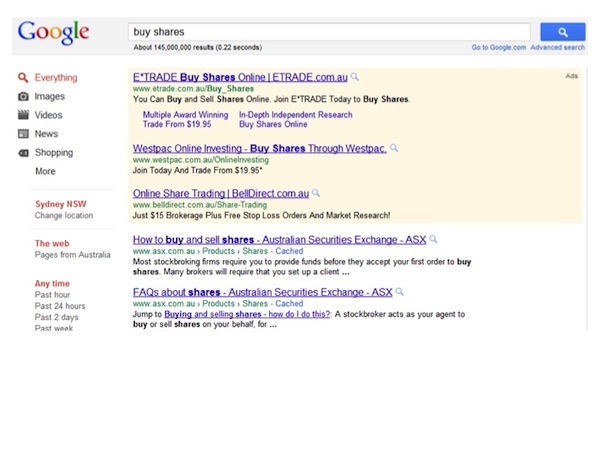Click the www.westpac.com.au/OnlineInvesting URL text
This screenshot has height=450, width=600.
click(201, 160)
